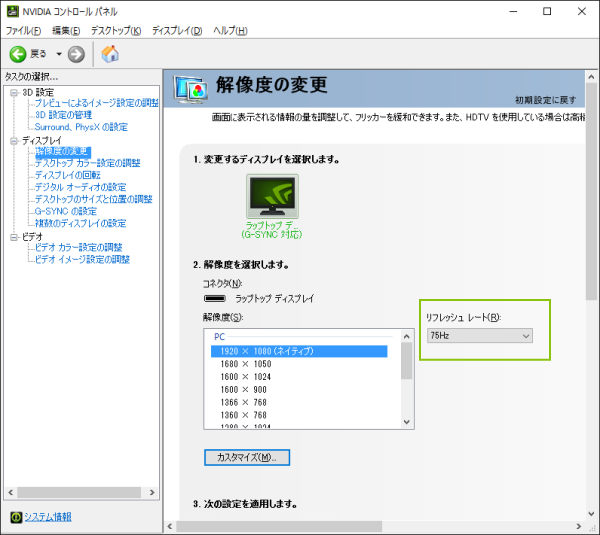Open the 編集(E) menu
This screenshot has width=600, height=535.
click(66, 31)
